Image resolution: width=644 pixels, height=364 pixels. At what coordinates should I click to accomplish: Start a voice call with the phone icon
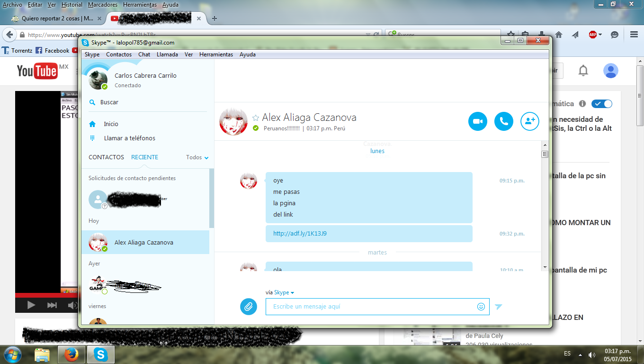pyautogui.click(x=504, y=121)
